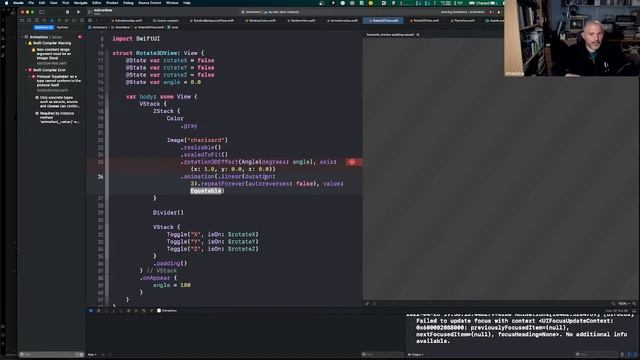Image resolution: width=640 pixels, height=360 pixels.
Task: Select the Rotate3DView.swift tab
Action: click(x=383, y=20)
